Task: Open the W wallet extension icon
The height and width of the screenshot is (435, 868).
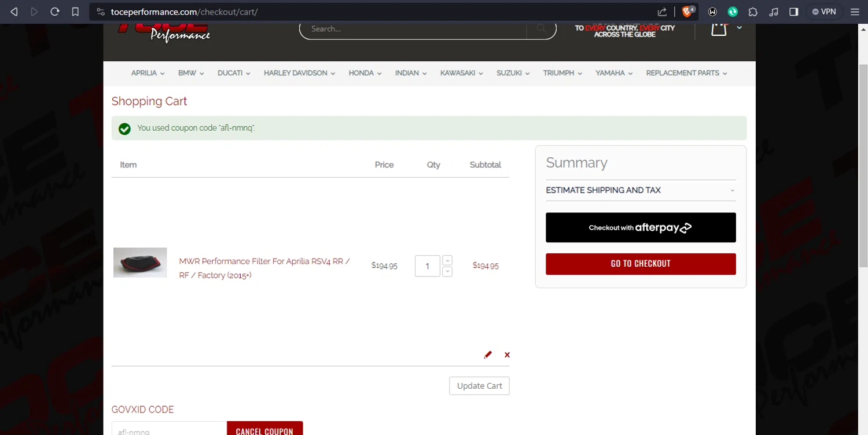Action: [x=713, y=12]
